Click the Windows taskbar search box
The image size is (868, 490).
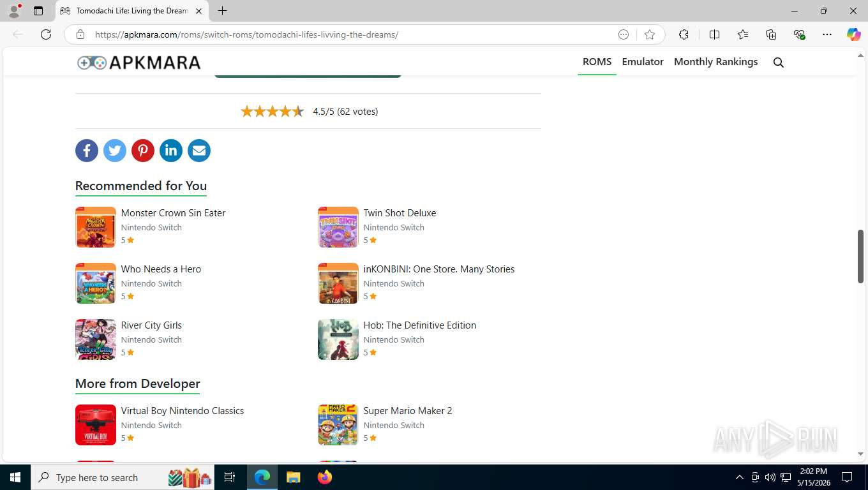[x=123, y=477]
